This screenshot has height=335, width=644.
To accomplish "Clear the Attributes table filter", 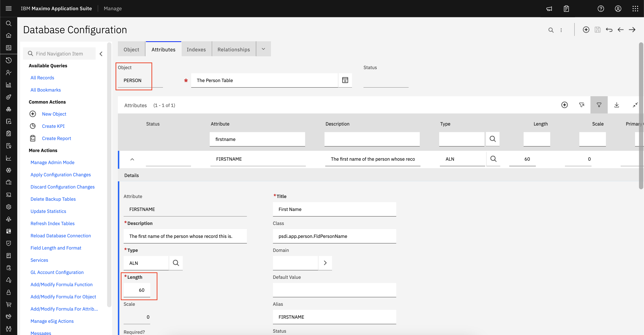I will coord(582,105).
